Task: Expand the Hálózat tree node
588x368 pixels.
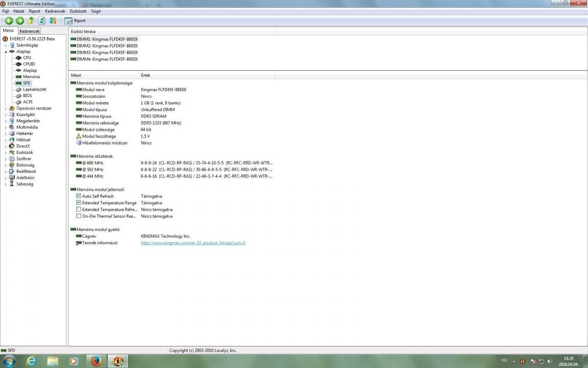Action: click(x=6, y=140)
